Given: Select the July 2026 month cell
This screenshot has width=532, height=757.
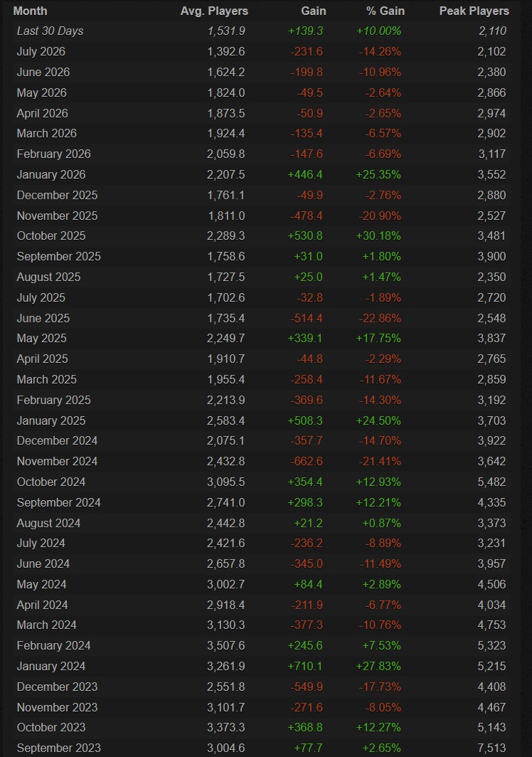Looking at the screenshot, I should pos(41,52).
